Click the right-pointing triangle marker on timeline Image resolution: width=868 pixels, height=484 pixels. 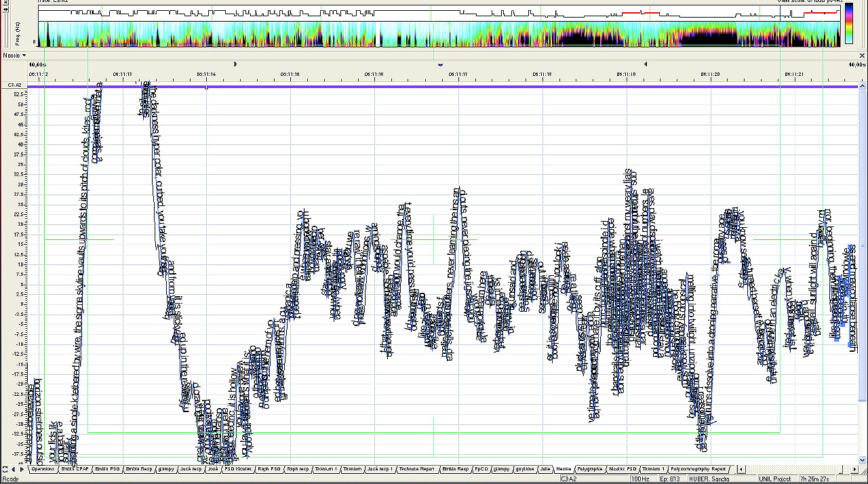pos(235,64)
